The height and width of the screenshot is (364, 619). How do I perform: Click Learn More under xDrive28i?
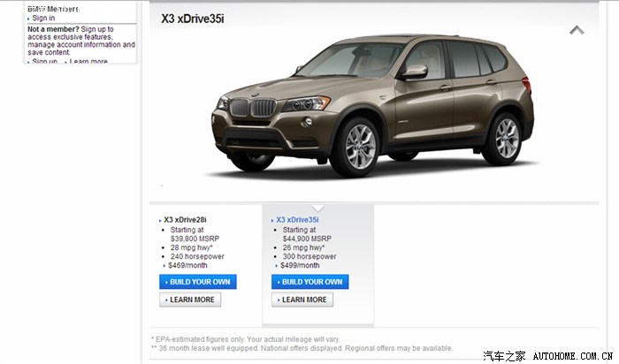pos(190,300)
